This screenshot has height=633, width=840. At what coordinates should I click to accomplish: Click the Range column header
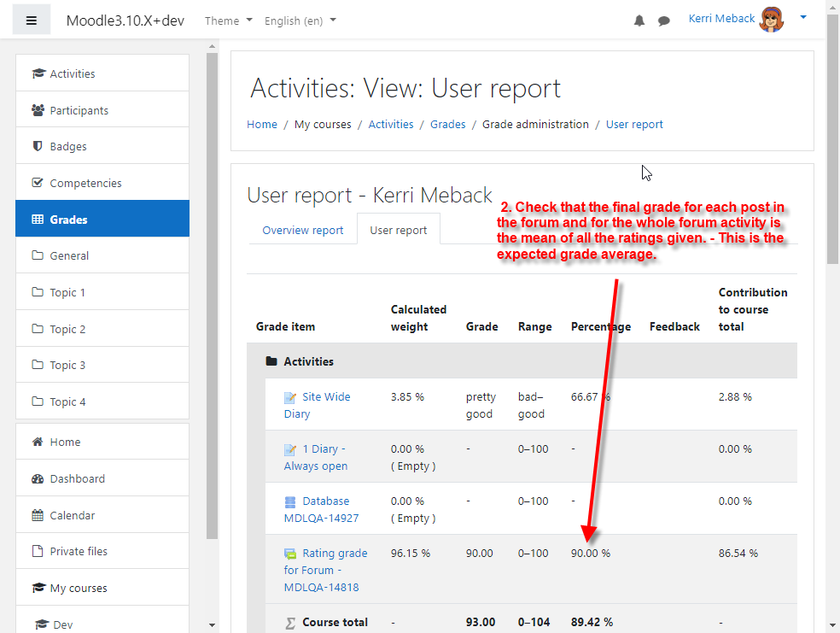[534, 326]
